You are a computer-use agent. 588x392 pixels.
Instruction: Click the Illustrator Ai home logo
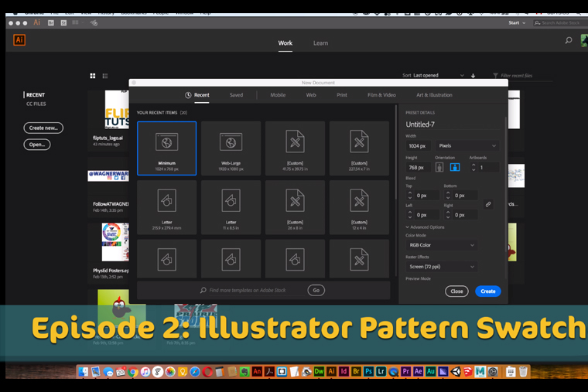19,40
